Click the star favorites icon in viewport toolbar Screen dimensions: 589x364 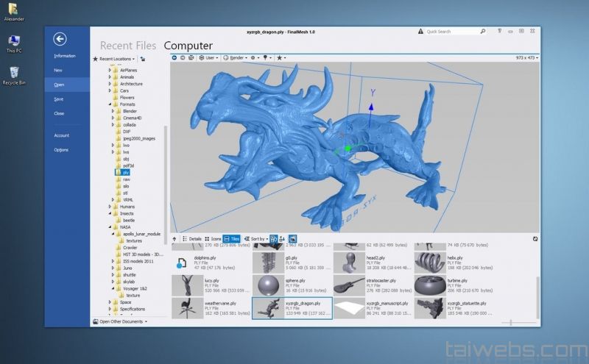coord(280,57)
